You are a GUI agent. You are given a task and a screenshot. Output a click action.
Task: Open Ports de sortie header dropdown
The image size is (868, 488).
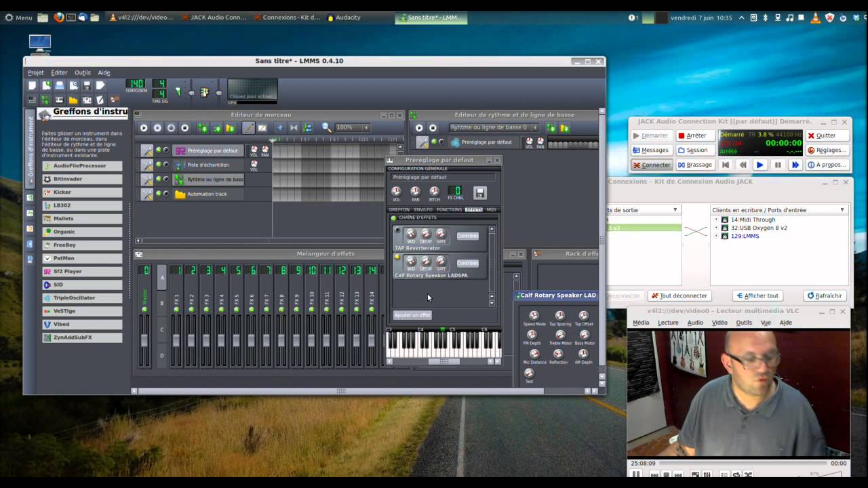[x=643, y=210]
